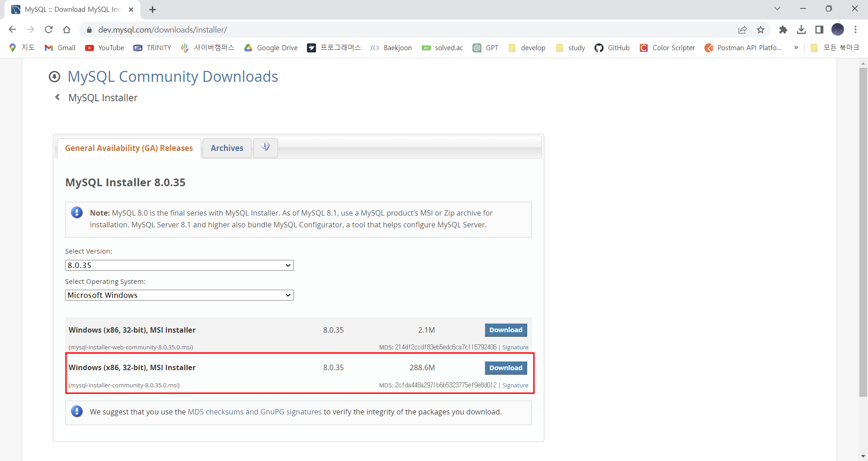Click the MySQL Installer 8.0.35 heading
Viewport: 868px width, 461px height.
[125, 182]
